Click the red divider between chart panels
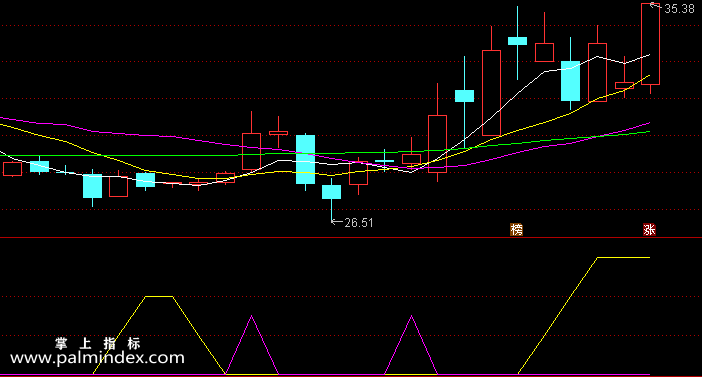The width and height of the screenshot is (702, 377). tap(351, 238)
